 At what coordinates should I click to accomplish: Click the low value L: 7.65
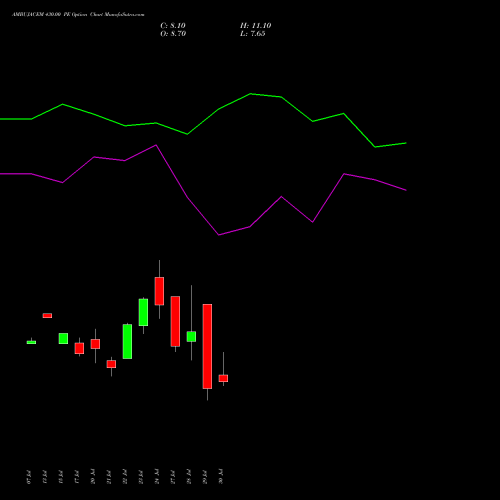[x=253, y=34]
